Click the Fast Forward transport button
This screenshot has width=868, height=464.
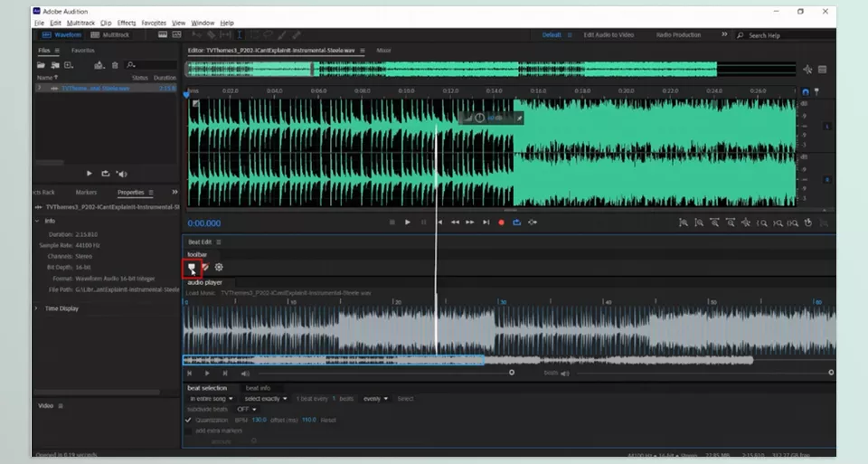[x=470, y=223]
